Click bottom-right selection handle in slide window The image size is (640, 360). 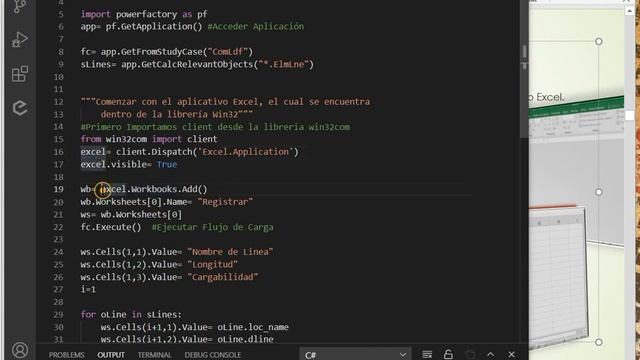[599, 342]
